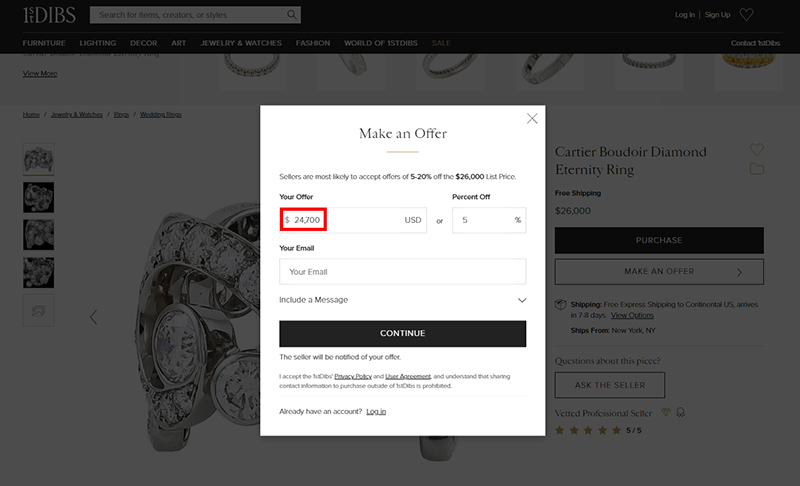Screen dimensions: 800x486
Task: Expand Include a Message section
Action: click(x=403, y=300)
